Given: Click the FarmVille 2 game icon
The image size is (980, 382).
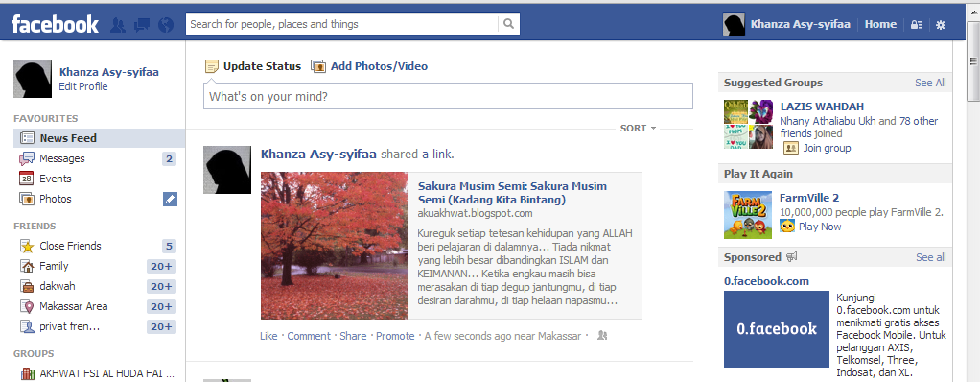Looking at the screenshot, I should (x=748, y=215).
